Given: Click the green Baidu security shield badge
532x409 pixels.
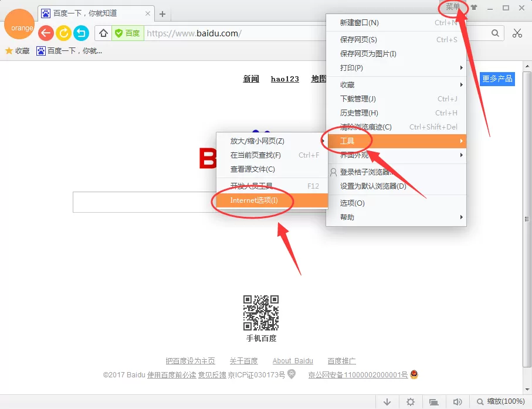Looking at the screenshot, I should [128, 33].
